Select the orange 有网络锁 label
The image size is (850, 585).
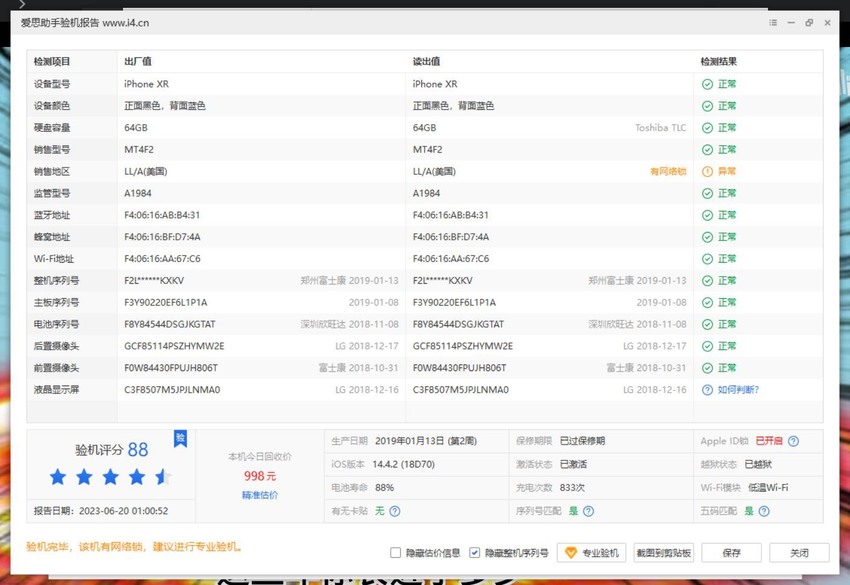point(668,171)
